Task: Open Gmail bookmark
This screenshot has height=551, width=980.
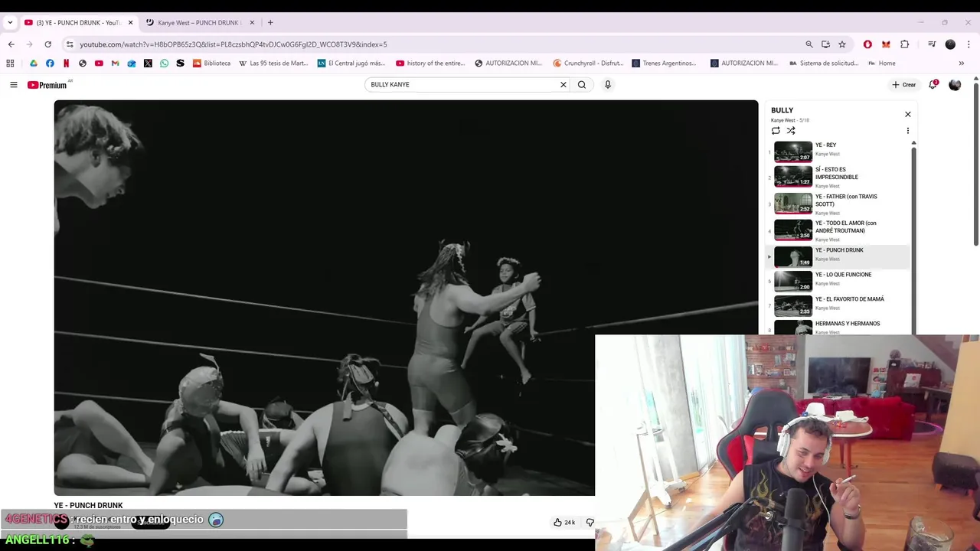Action: 115,64
